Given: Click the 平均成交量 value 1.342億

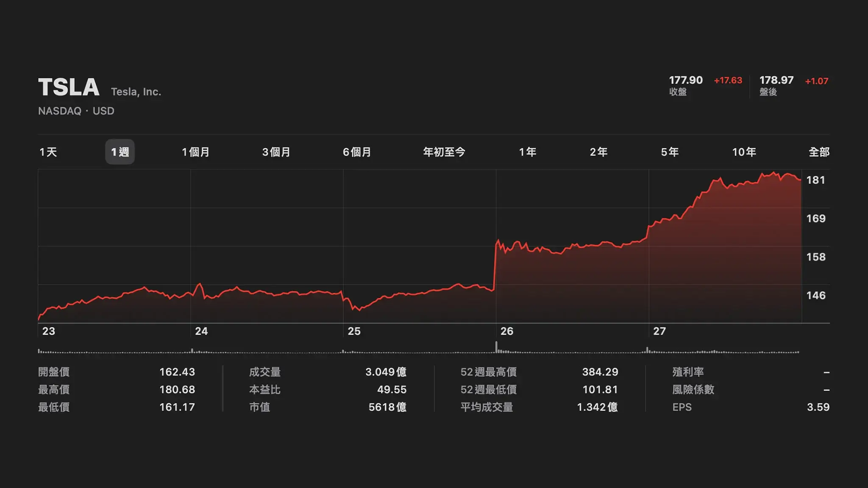Looking at the screenshot, I should 597,407.
